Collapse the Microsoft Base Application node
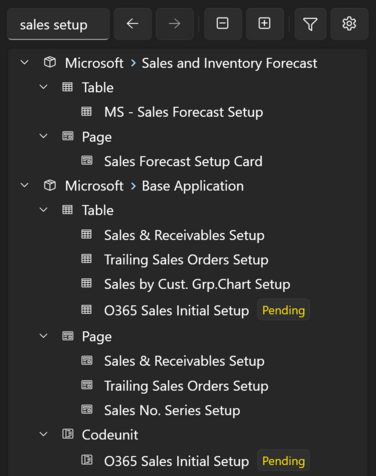The image size is (376, 476). (25, 185)
